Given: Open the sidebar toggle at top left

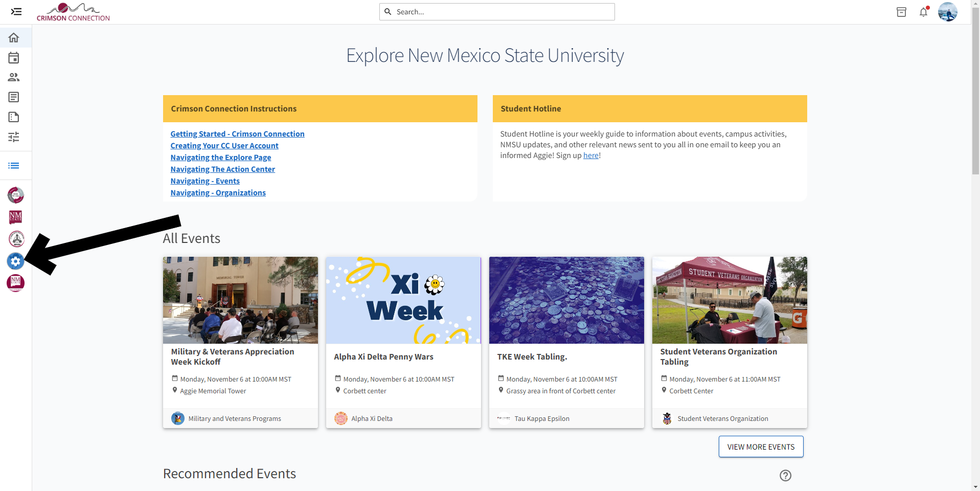Looking at the screenshot, I should [x=16, y=12].
